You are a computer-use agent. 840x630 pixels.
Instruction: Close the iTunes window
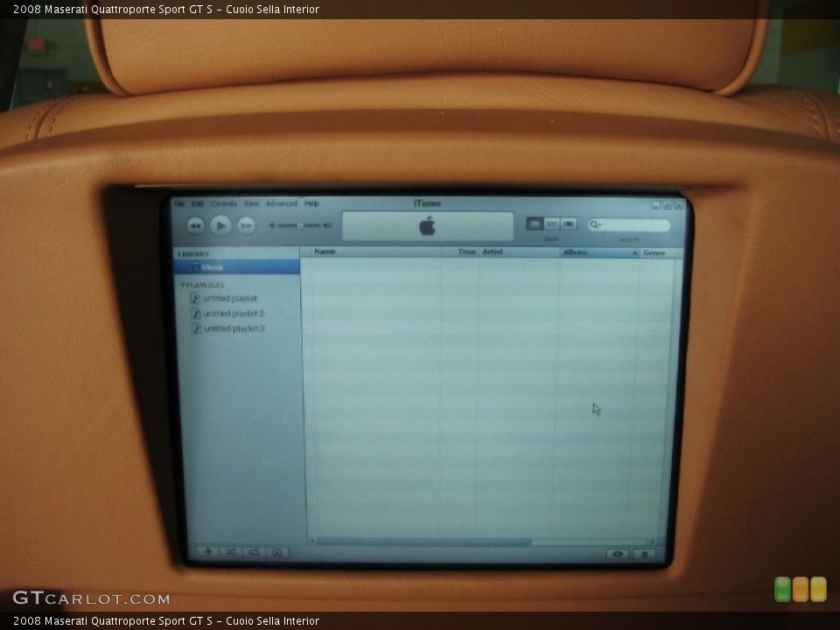point(679,205)
